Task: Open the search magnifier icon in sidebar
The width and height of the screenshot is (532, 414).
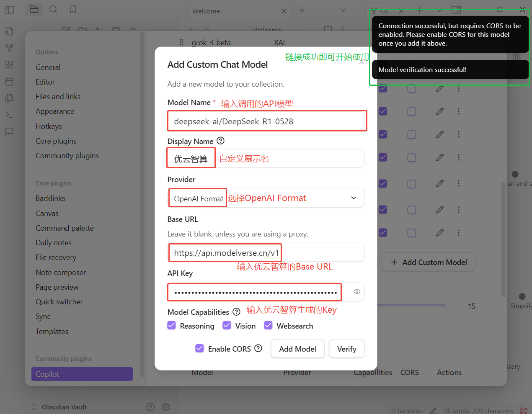Action: [53, 9]
